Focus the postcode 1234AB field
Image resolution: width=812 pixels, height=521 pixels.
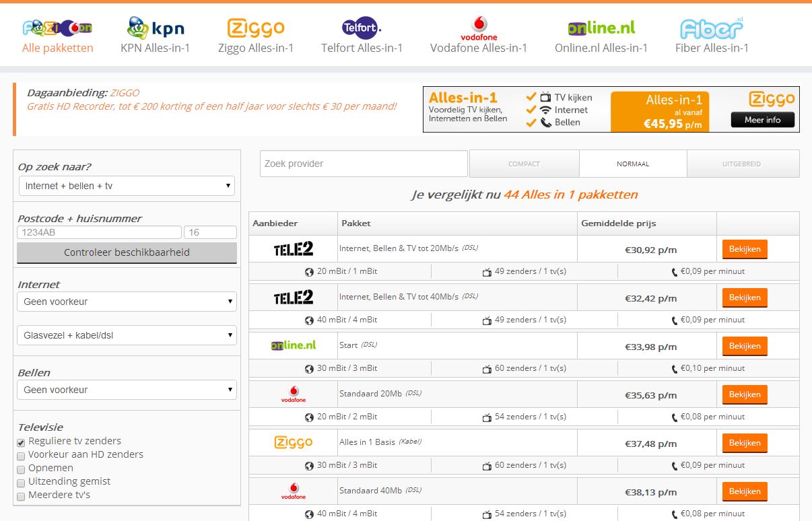pyautogui.click(x=99, y=232)
